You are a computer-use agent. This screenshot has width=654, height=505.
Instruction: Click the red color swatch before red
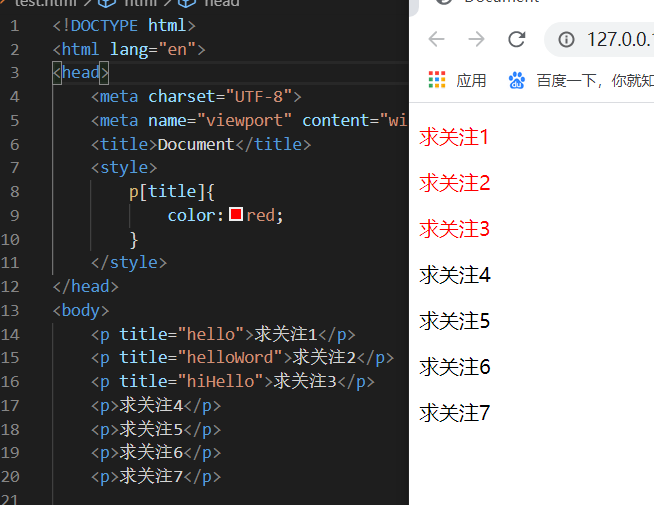236,214
